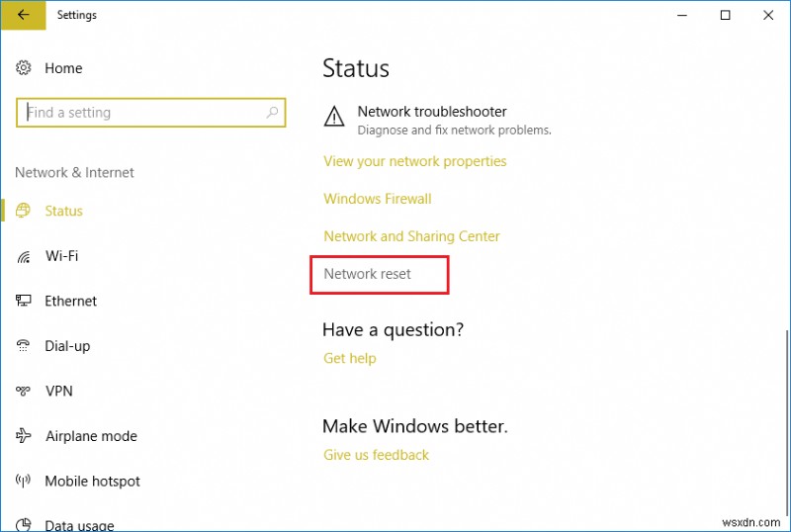The height and width of the screenshot is (532, 791).
Task: Click the network troubleshooter warning icon
Action: click(334, 118)
